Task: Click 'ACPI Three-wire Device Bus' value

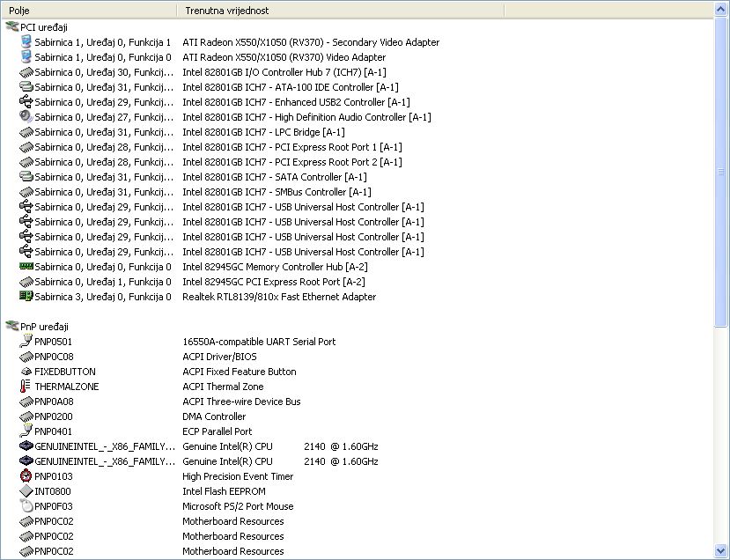Action: point(241,402)
